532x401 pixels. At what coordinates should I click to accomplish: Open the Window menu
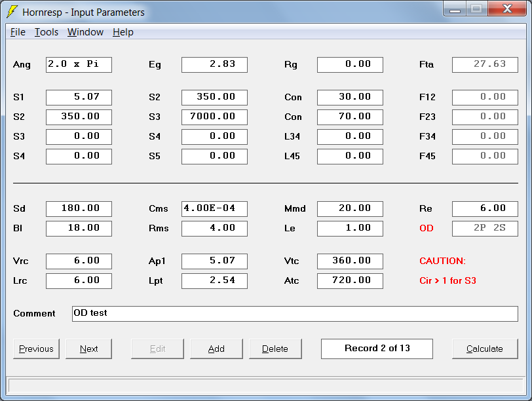[85, 32]
